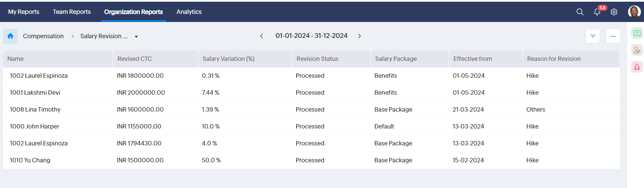Open the Analytics tab
Screen dimensions: 644x188
pyautogui.click(x=189, y=12)
